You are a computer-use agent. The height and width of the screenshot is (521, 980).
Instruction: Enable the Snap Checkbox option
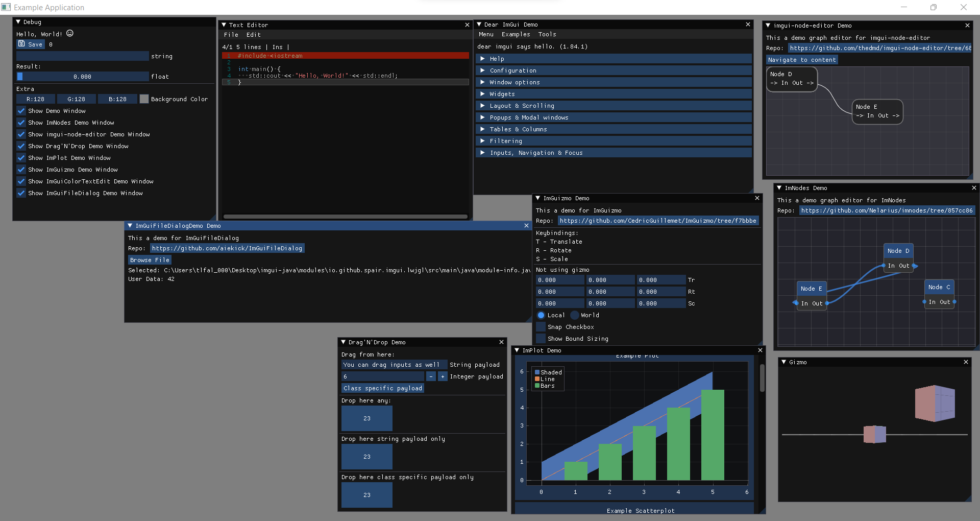pyautogui.click(x=541, y=327)
